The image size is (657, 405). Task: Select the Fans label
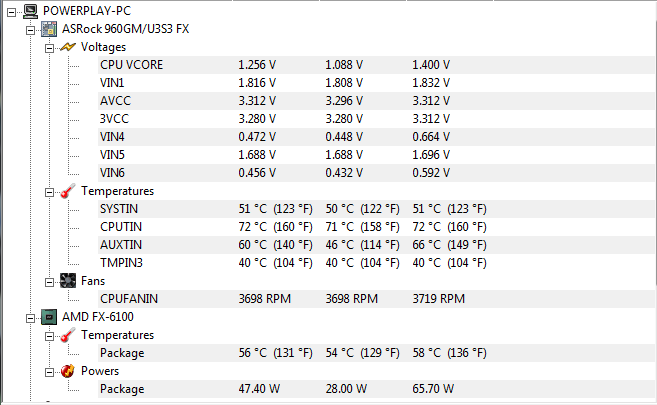93,281
